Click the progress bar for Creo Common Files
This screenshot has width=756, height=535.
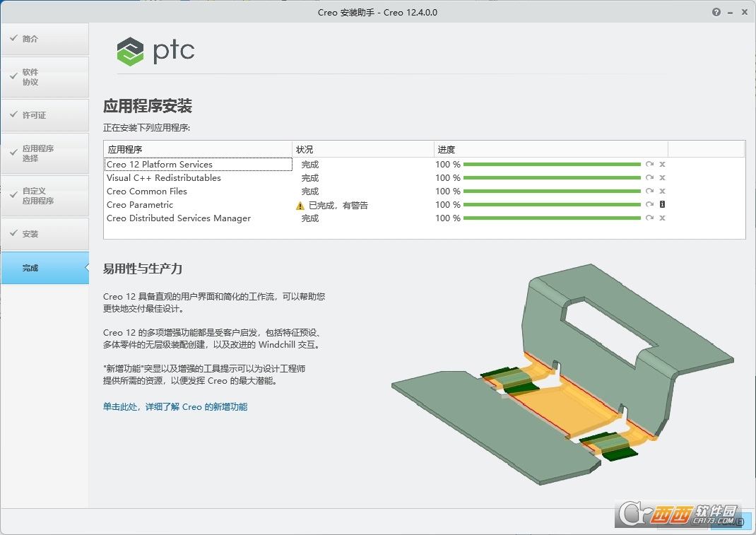[x=552, y=191]
